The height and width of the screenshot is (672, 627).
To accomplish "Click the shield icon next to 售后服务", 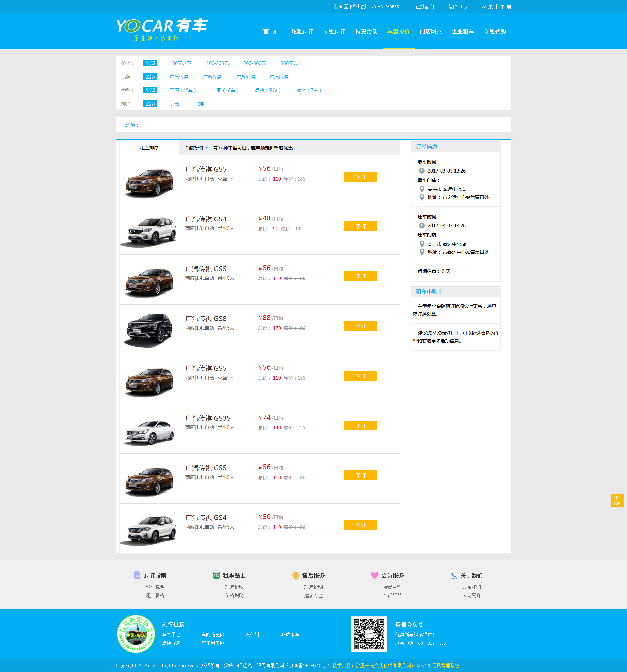I will point(296,575).
